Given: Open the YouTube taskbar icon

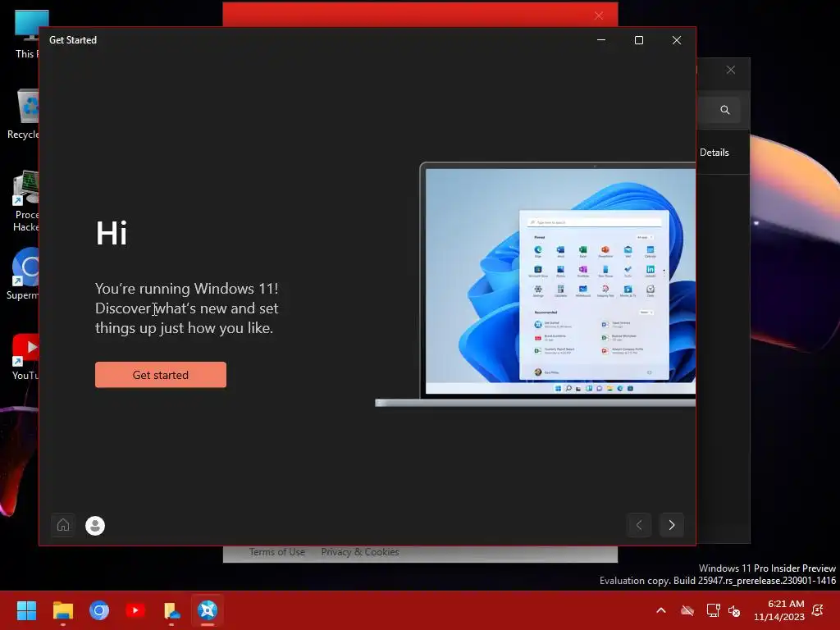Looking at the screenshot, I should coord(135,610).
